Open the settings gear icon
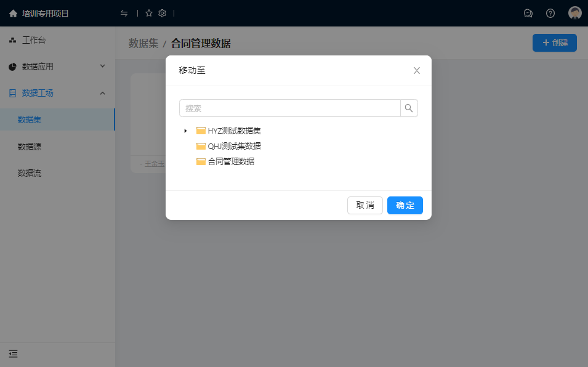Screen dimensions: 588x367 tap(163, 13)
